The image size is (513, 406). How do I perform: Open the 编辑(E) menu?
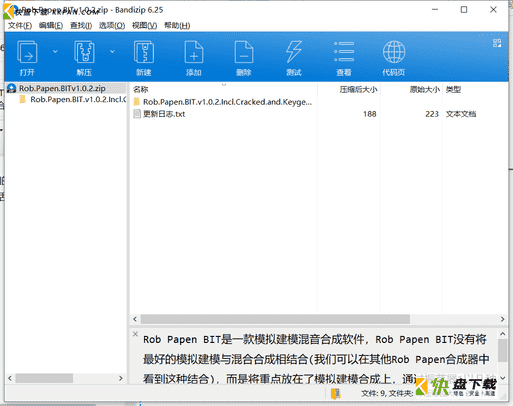(51, 26)
